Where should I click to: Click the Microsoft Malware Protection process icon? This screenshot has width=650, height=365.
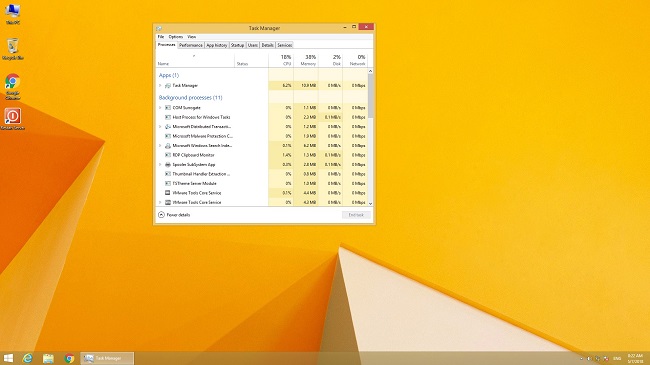point(167,136)
